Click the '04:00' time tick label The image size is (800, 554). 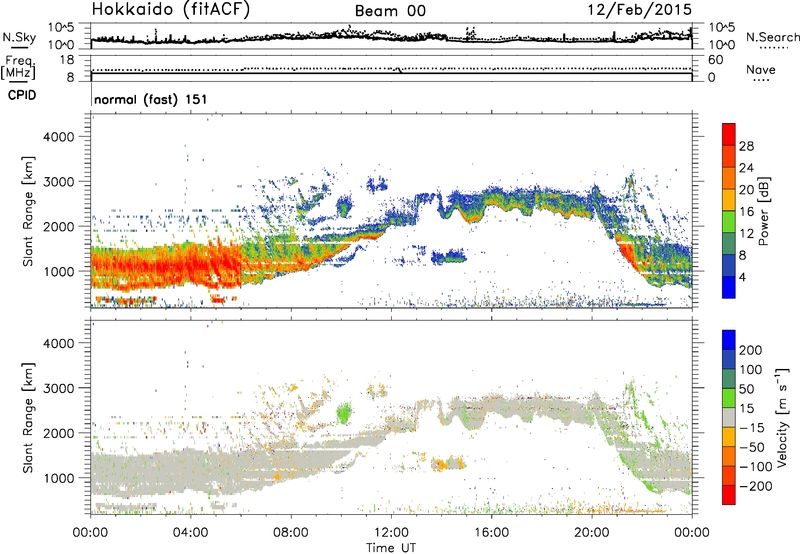(190, 533)
